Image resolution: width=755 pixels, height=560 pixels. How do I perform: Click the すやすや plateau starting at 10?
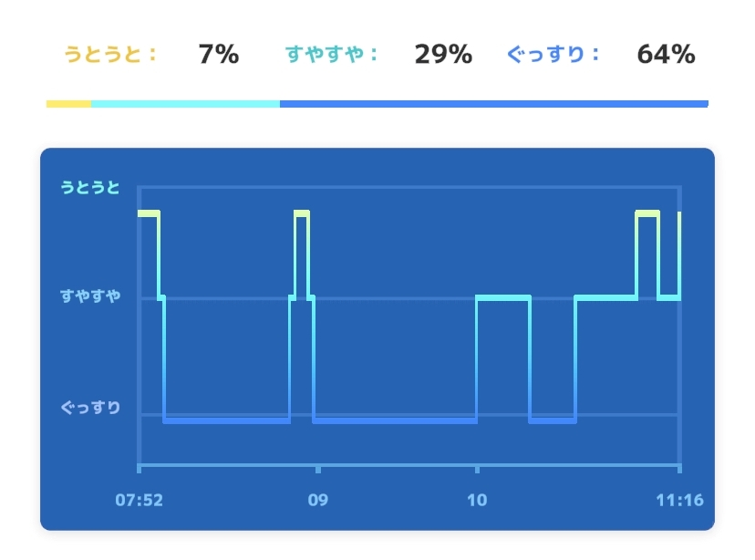tap(502, 297)
